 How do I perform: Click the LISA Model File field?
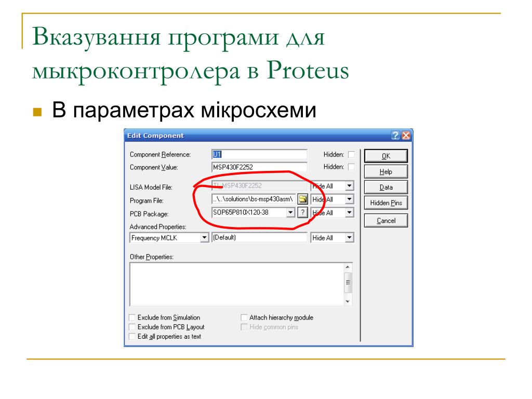coord(259,185)
